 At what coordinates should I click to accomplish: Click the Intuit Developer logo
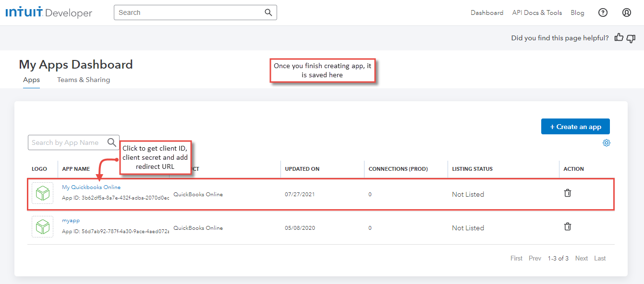coord(49,13)
